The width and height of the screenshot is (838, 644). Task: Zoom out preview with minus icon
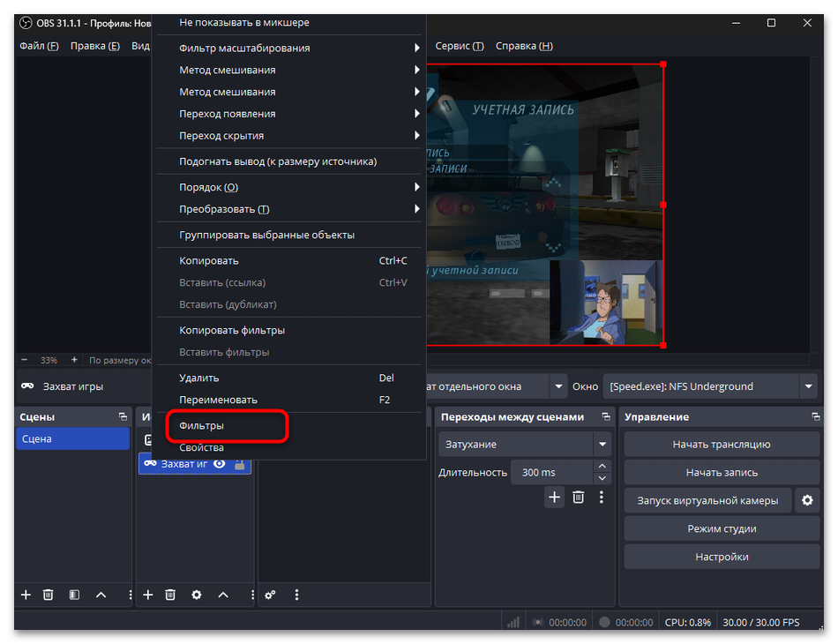(24, 360)
